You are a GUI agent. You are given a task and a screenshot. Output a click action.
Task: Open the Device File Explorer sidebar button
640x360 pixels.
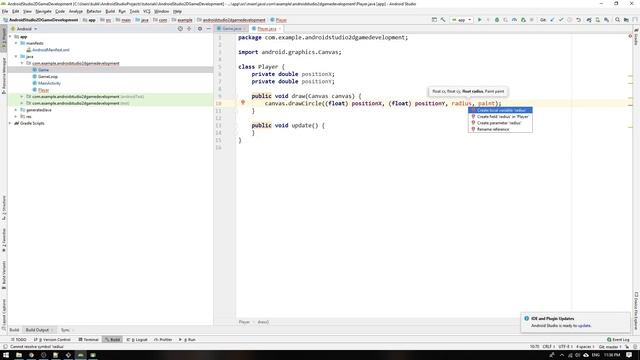coord(636,311)
